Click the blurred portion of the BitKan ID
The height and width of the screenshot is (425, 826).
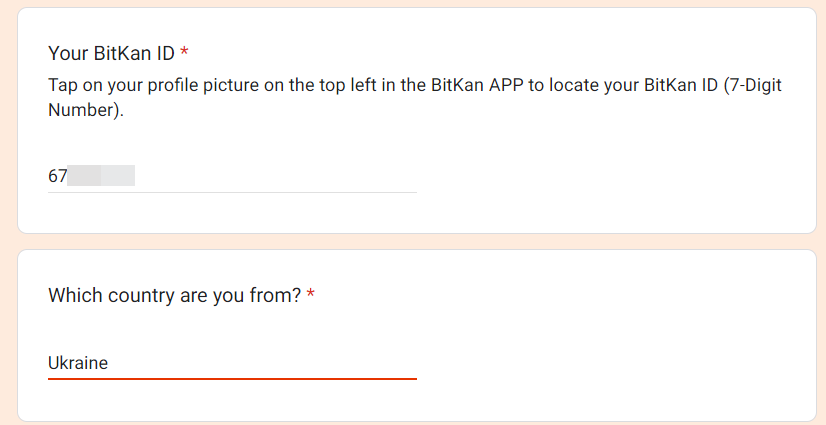click(102, 177)
